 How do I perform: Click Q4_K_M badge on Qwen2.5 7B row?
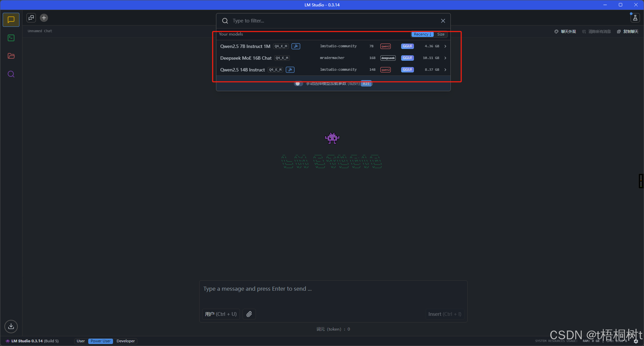281,46
